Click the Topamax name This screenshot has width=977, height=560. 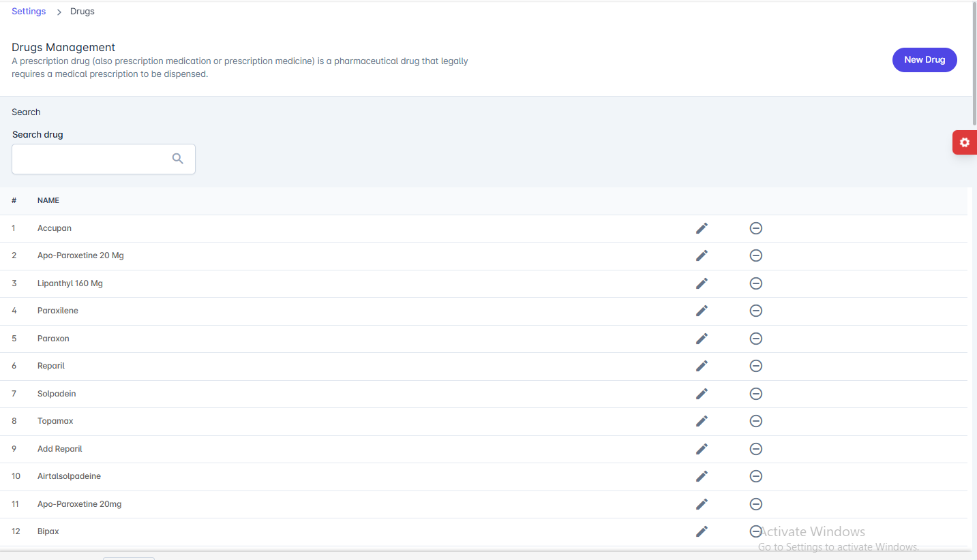[x=55, y=421]
